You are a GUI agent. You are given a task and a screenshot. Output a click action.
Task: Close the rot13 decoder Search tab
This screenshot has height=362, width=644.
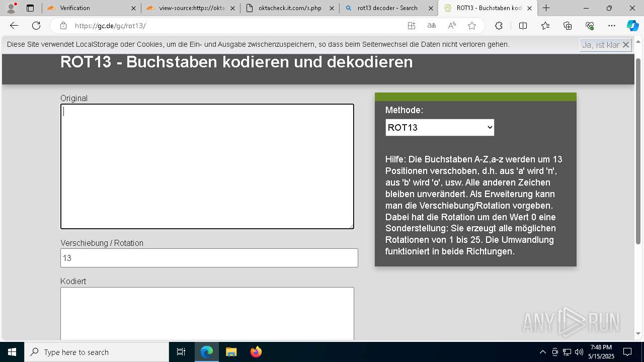click(431, 8)
